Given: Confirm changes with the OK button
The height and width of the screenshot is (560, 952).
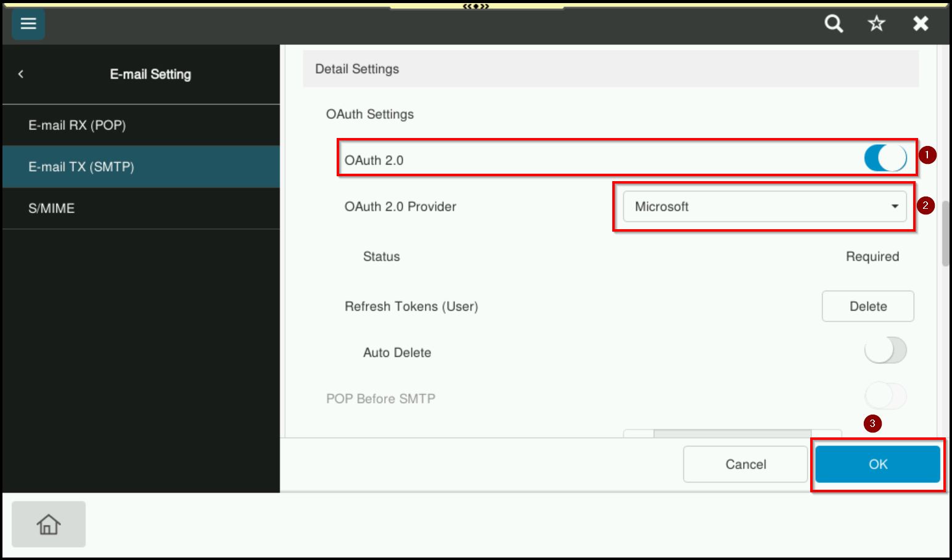Looking at the screenshot, I should click(x=877, y=464).
